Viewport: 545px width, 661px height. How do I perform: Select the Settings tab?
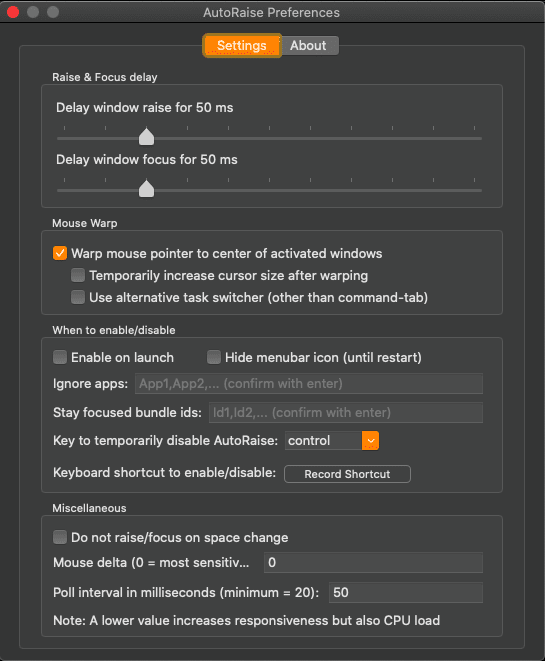(242, 46)
